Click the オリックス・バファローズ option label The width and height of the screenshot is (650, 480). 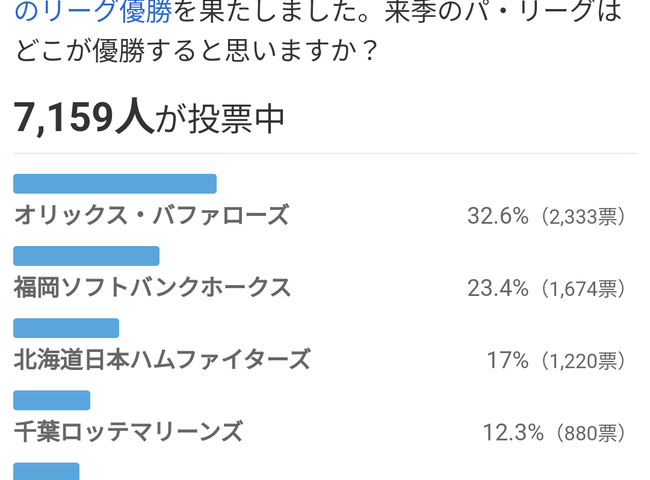(151, 215)
